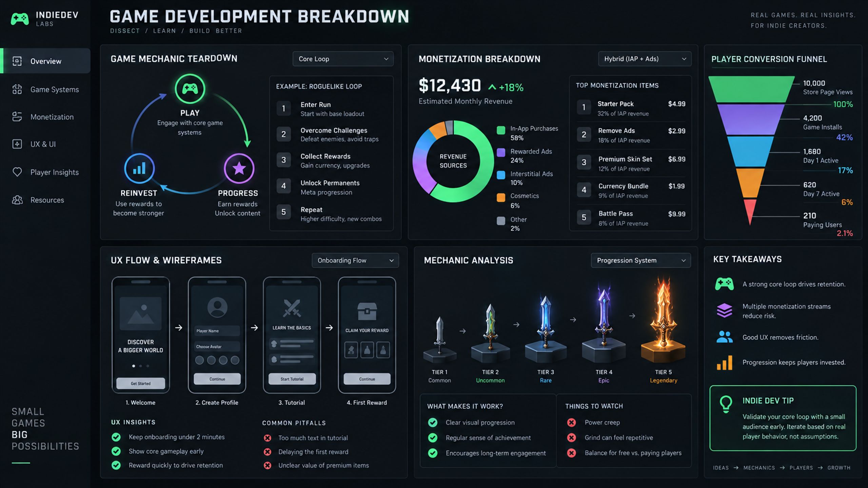Screen dimensions: 868x488
Task: Open the Resources sidebar item
Action: [x=45, y=200]
